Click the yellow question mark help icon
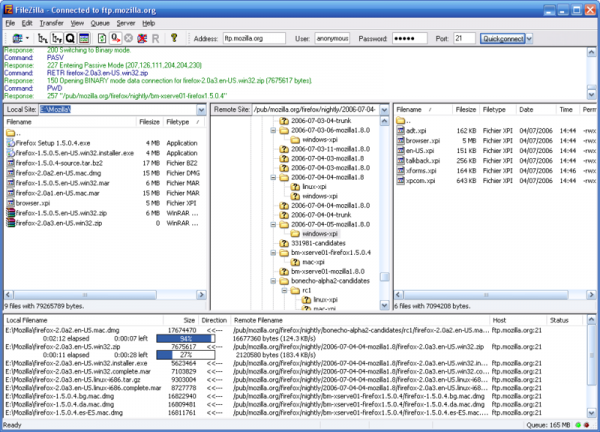Screen dimensions: 600x432 coord(174,37)
